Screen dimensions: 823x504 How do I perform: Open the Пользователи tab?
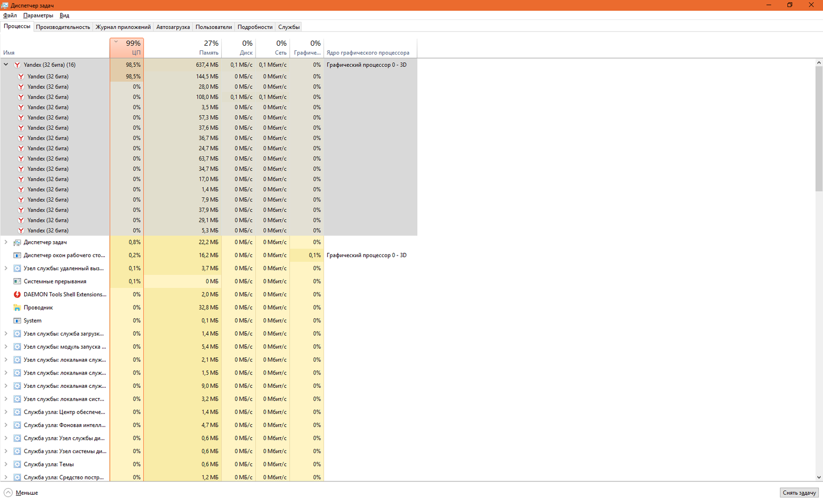[213, 27]
